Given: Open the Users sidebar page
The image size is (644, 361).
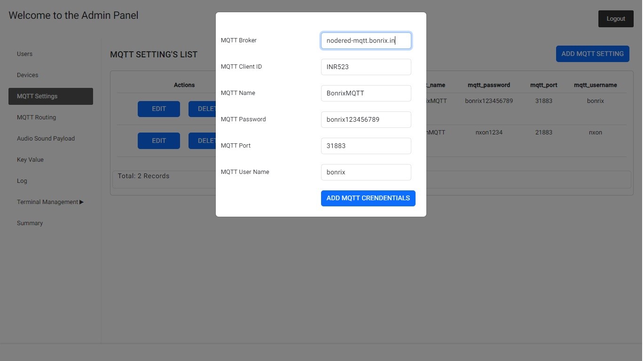Looking at the screenshot, I should pos(51,54).
